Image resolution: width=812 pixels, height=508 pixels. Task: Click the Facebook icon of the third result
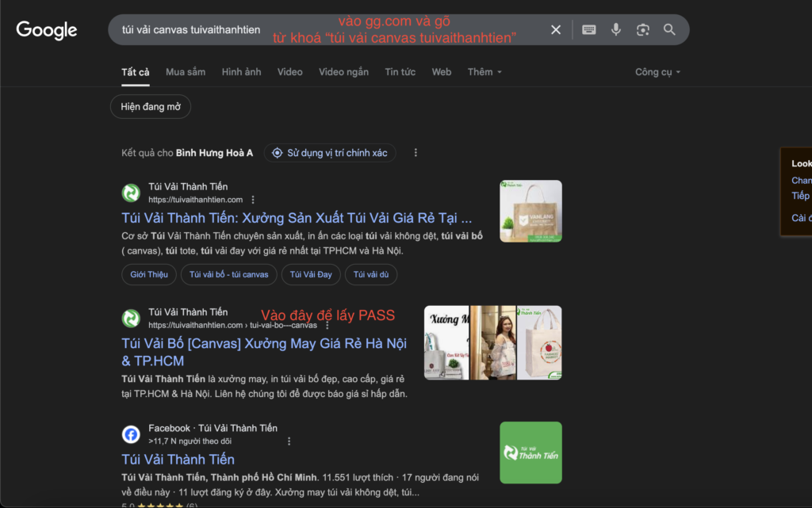[131, 434]
